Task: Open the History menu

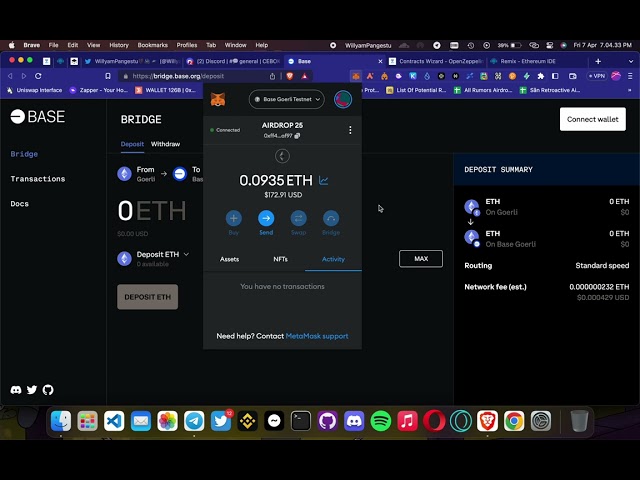Action: point(119,45)
